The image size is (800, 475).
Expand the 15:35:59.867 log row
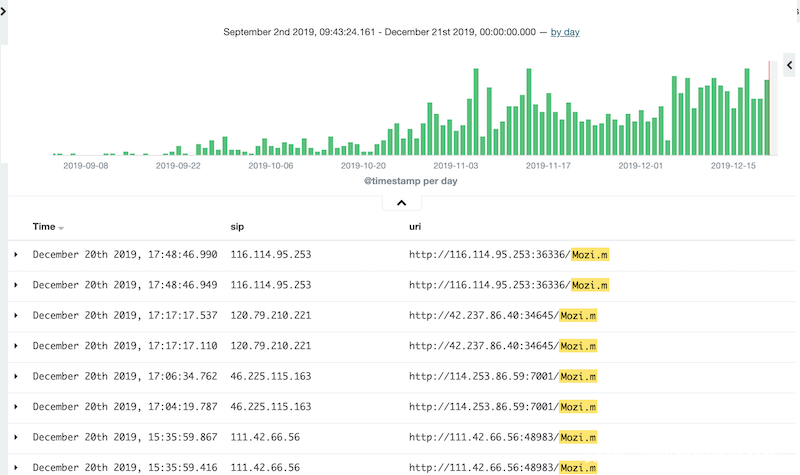[x=16, y=437]
